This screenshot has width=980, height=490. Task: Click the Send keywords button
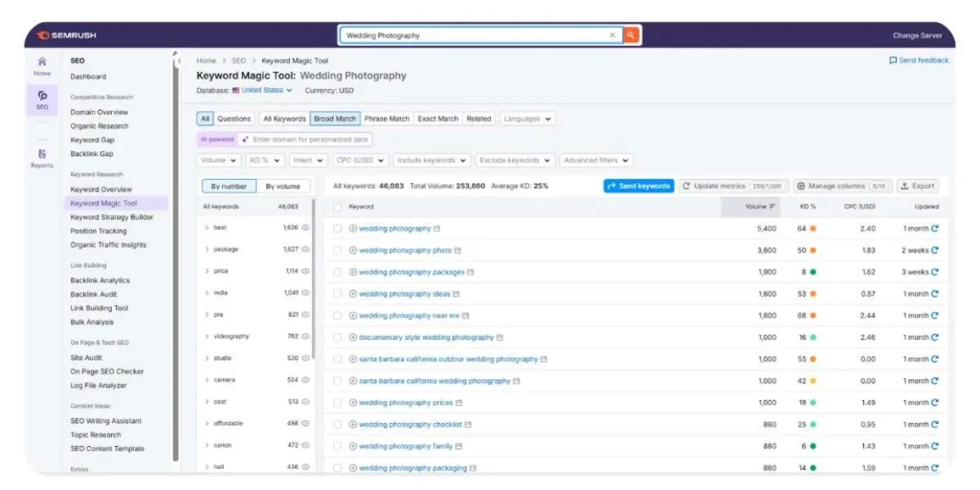(638, 186)
